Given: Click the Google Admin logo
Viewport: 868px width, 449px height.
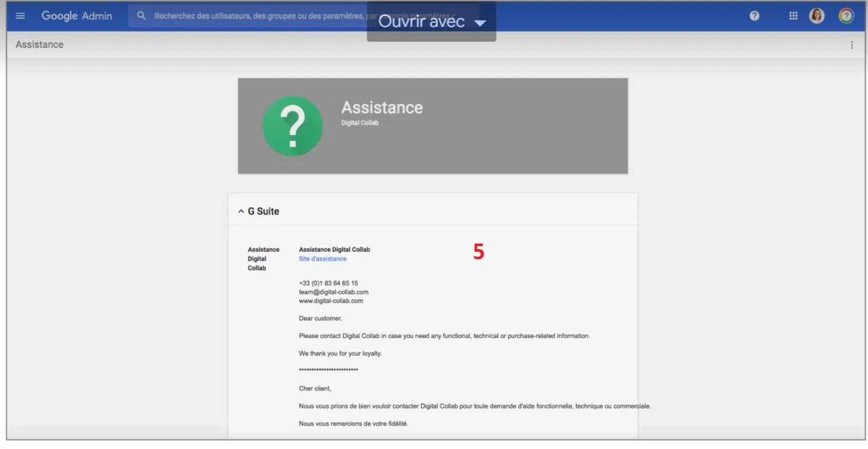Looking at the screenshot, I should pyautogui.click(x=76, y=16).
